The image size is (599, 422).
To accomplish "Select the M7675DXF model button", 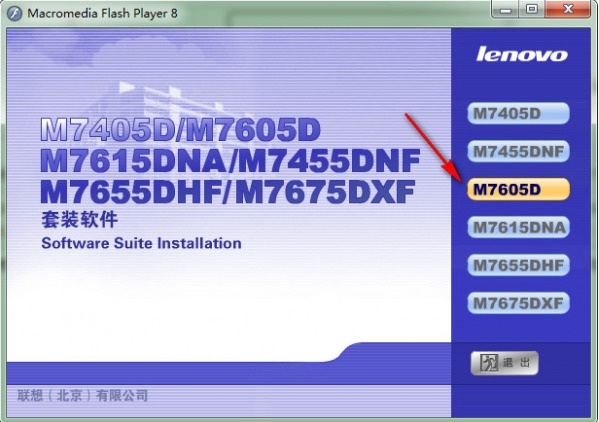I will 518,303.
